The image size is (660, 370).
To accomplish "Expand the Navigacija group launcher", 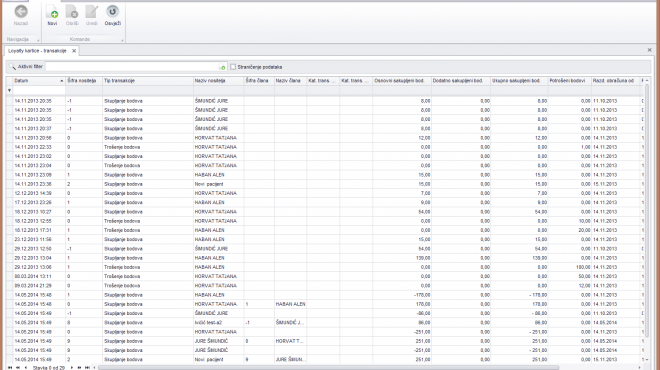I will tap(38, 40).
